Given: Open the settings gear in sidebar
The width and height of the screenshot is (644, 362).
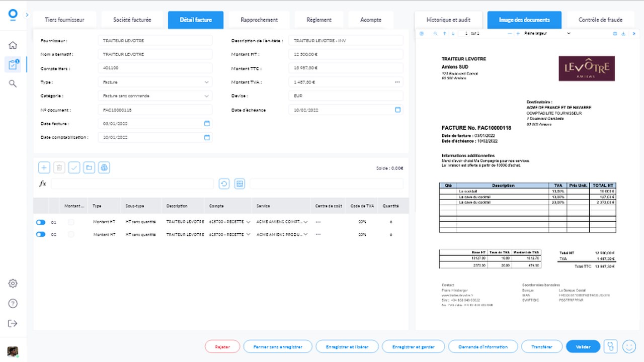Looking at the screenshot, I should pyautogui.click(x=13, y=284).
